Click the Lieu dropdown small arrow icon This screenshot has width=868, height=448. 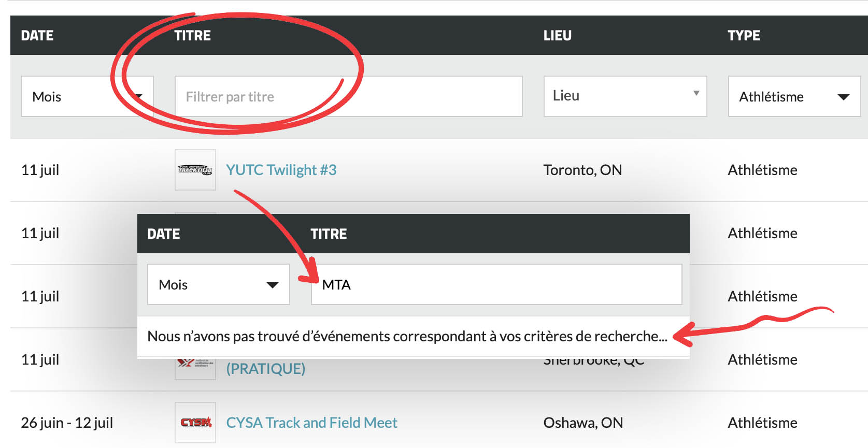tap(696, 93)
